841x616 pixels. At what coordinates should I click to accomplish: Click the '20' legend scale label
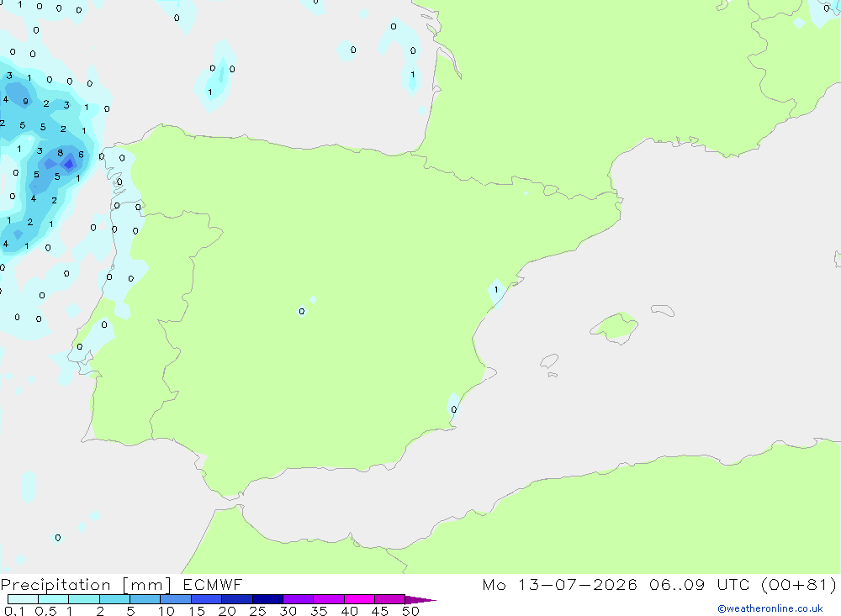pyautogui.click(x=227, y=611)
